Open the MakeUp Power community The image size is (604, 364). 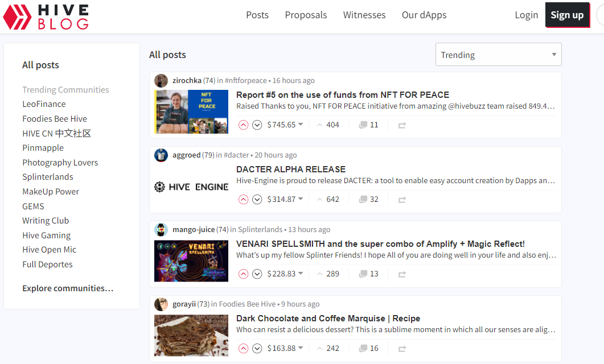[51, 192]
